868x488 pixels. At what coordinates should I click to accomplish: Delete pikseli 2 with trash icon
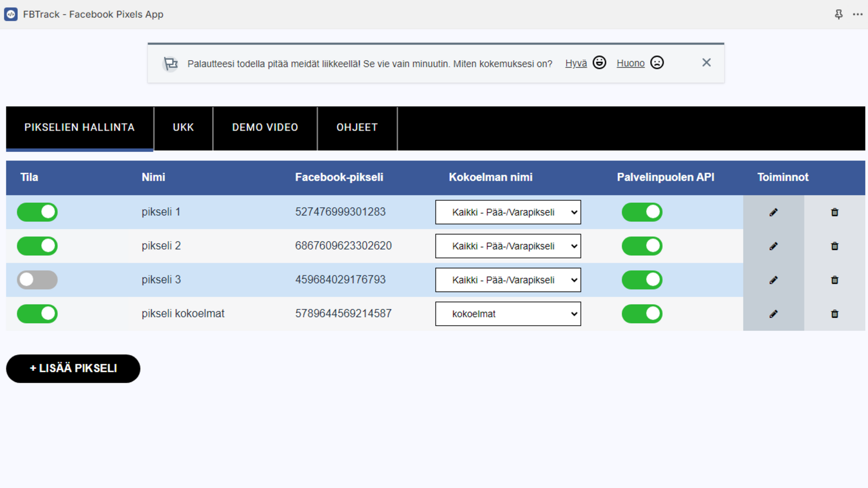coord(835,246)
